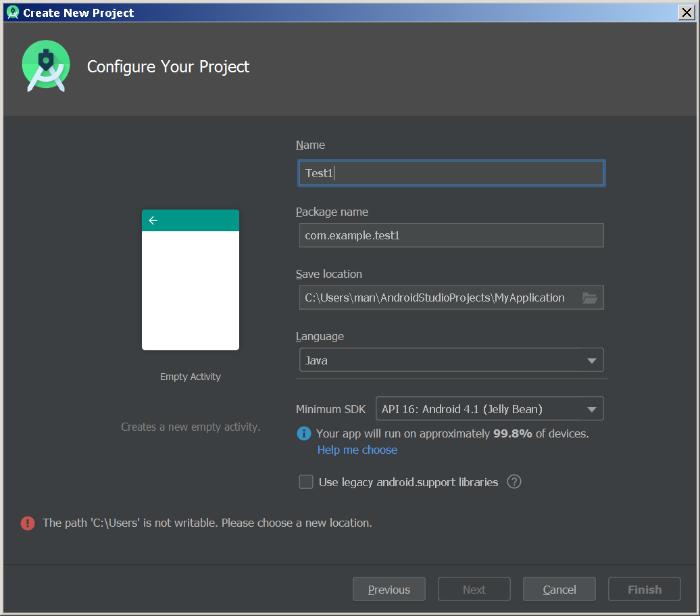Close the Create New Project dialog
The height and width of the screenshot is (616, 700).
(686, 12)
